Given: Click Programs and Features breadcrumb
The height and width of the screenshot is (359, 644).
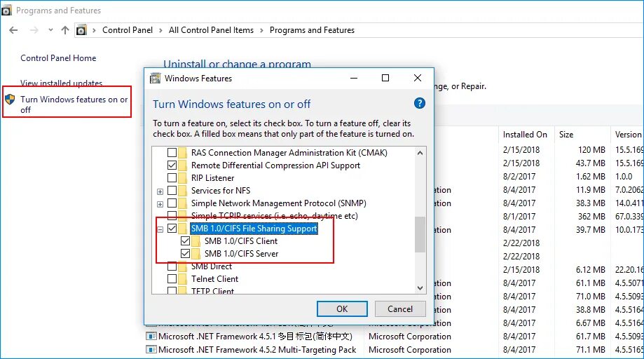Looking at the screenshot, I should [x=312, y=30].
